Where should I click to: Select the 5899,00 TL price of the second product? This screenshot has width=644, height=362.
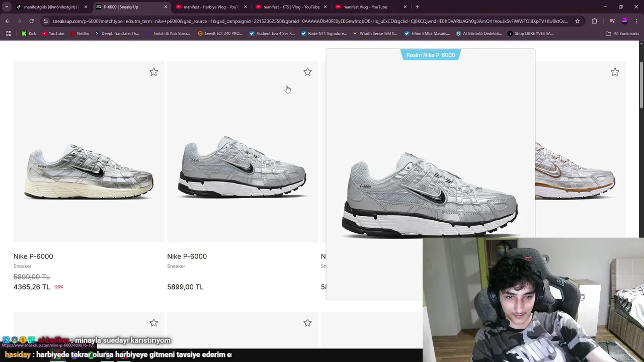coord(185,287)
